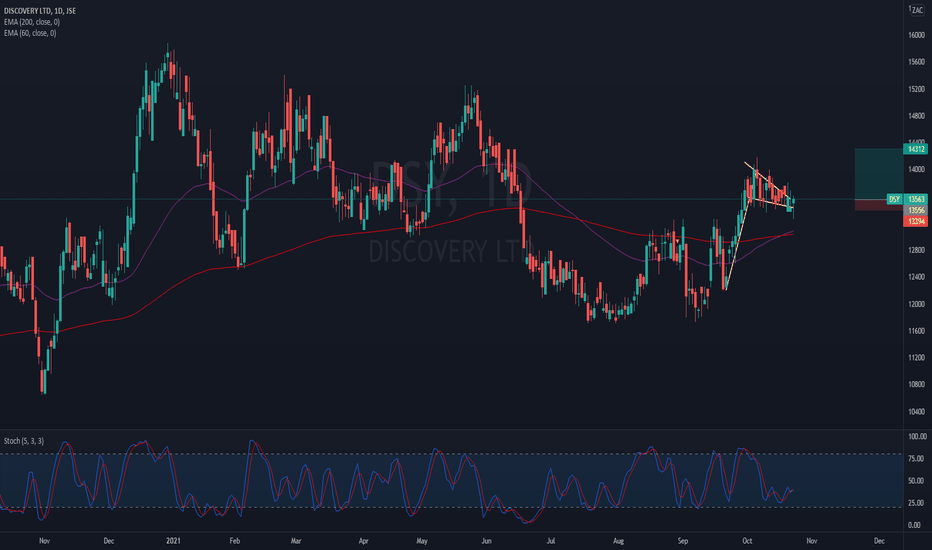
Task: Select the EMA (60, close, 0) indicator label
Action: (30, 33)
